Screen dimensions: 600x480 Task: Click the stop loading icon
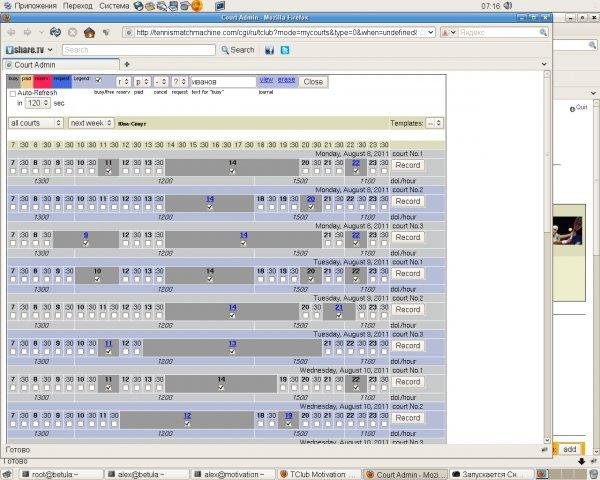coord(73,32)
